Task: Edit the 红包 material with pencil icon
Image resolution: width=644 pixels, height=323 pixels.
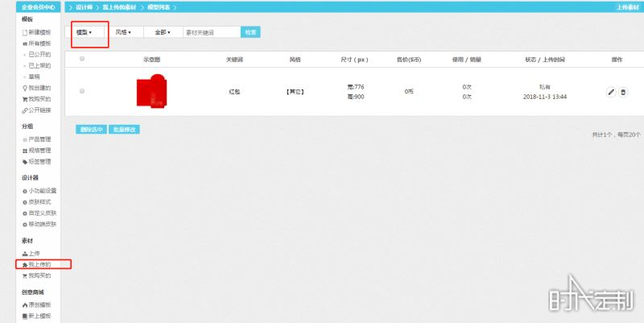Action: point(611,92)
